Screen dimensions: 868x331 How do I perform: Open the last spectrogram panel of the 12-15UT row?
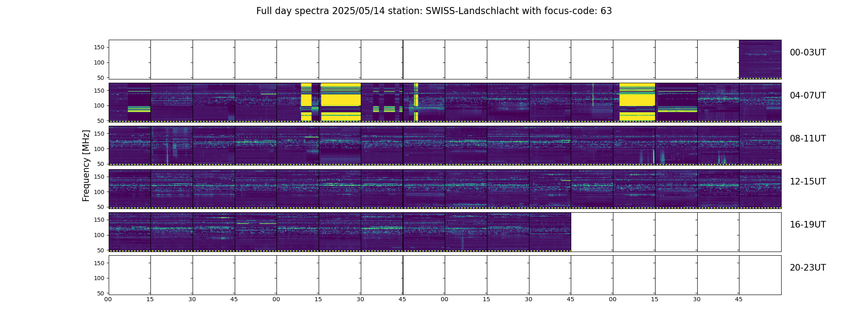[x=760, y=189]
